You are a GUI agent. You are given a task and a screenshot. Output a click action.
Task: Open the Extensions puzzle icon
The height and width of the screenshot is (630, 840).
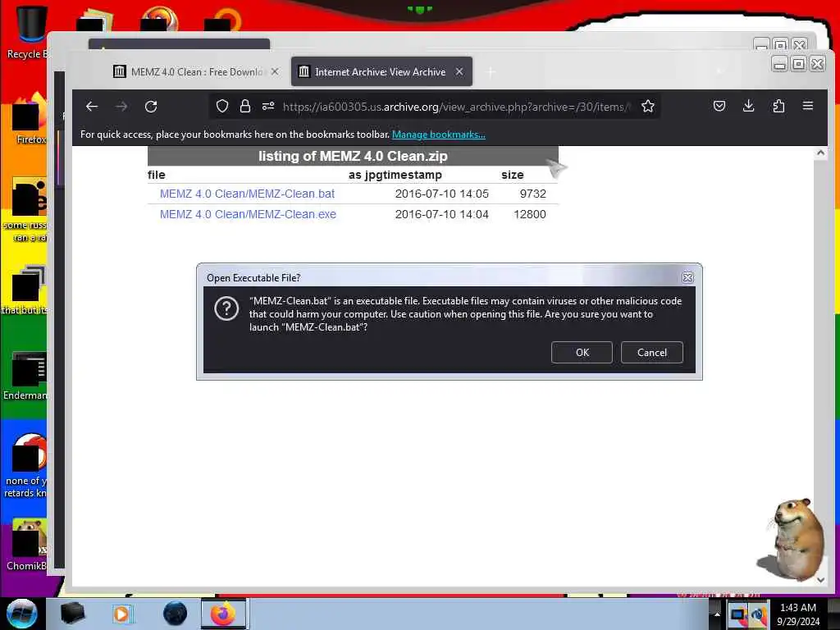click(778, 106)
